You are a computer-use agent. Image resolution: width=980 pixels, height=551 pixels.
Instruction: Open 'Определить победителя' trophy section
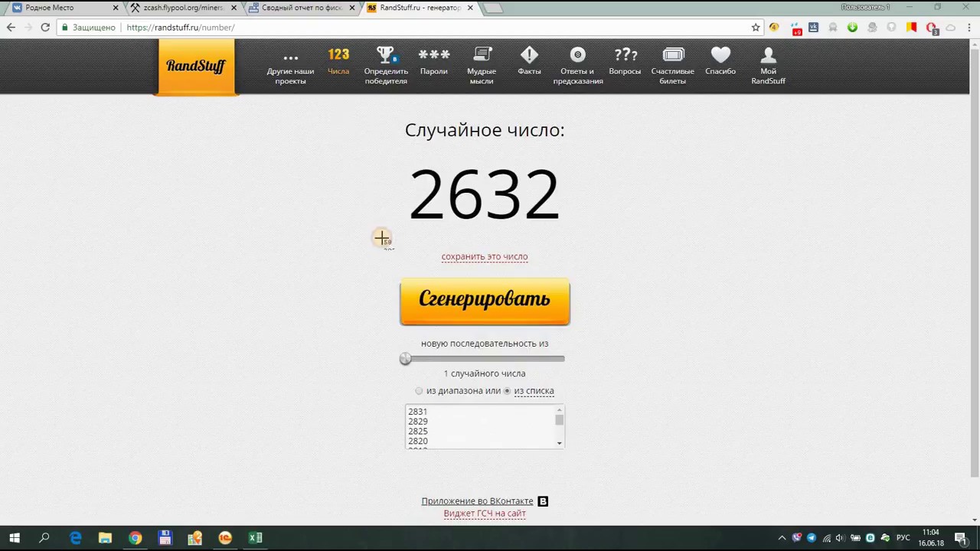pyautogui.click(x=386, y=66)
